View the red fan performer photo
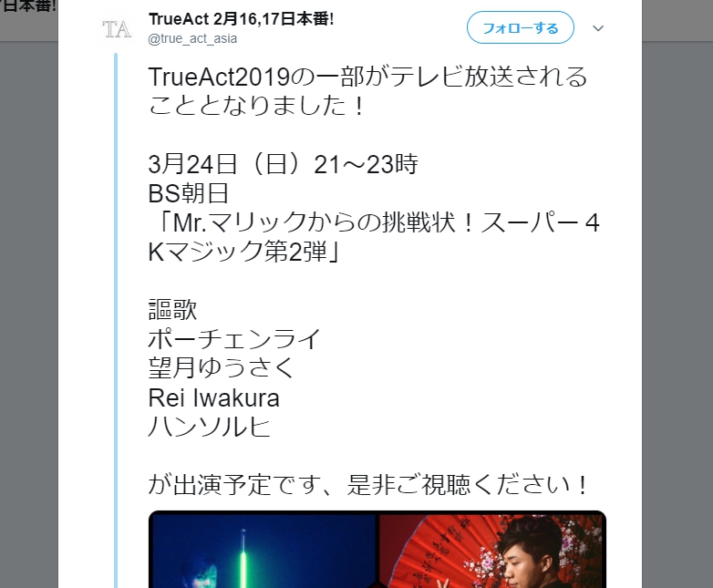Screen dimensions: 713x588 (x=492, y=550)
